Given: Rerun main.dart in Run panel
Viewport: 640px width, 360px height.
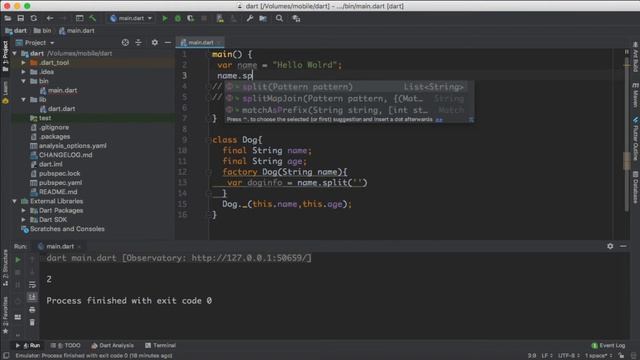Looking at the screenshot, I should point(18,260).
